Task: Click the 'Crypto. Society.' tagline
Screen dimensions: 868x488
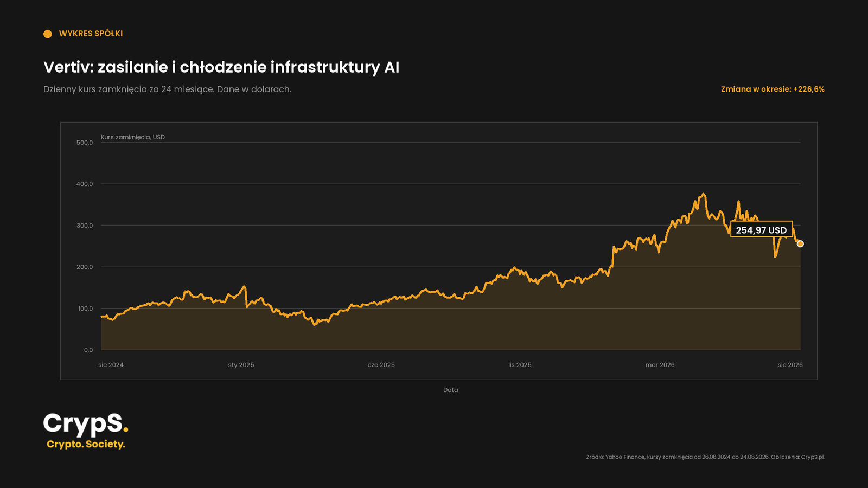Action: tap(86, 444)
